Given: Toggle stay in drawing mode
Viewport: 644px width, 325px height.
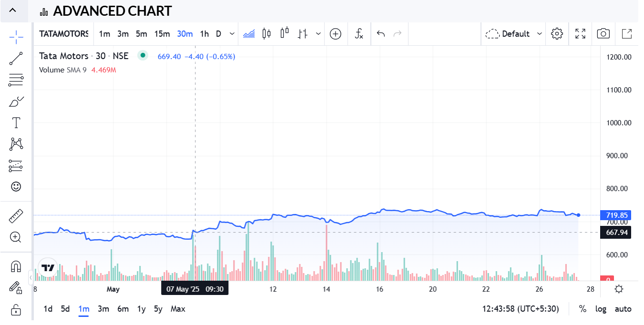Looking at the screenshot, I should (16, 288).
